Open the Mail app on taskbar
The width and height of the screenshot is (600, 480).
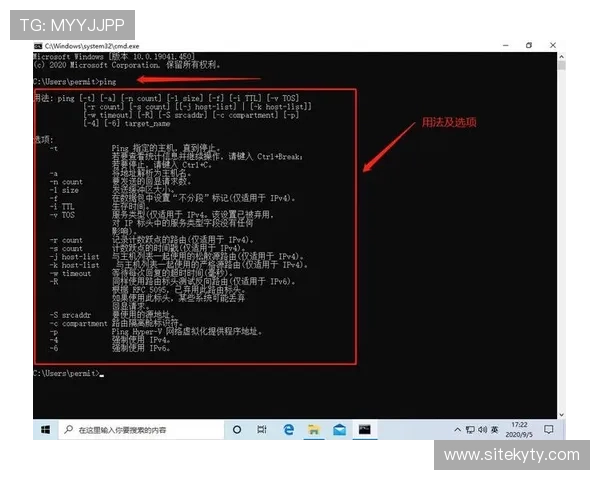point(340,429)
